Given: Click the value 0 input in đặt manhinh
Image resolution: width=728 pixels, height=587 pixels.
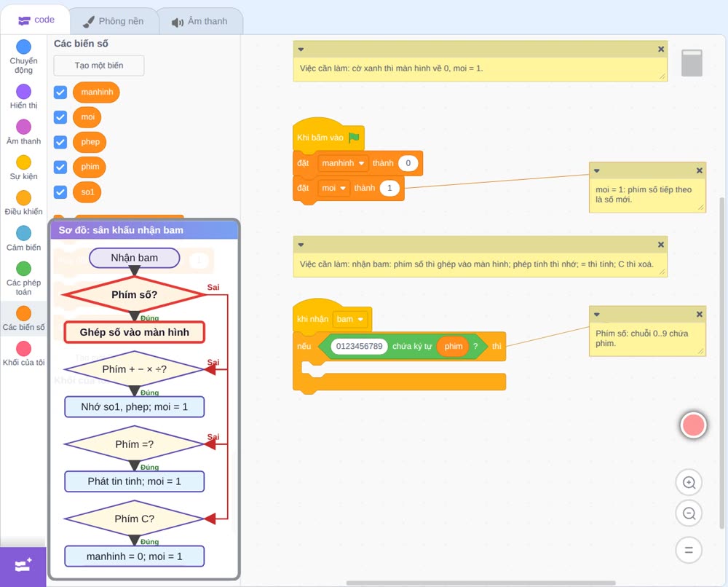Looking at the screenshot, I should 408,163.
